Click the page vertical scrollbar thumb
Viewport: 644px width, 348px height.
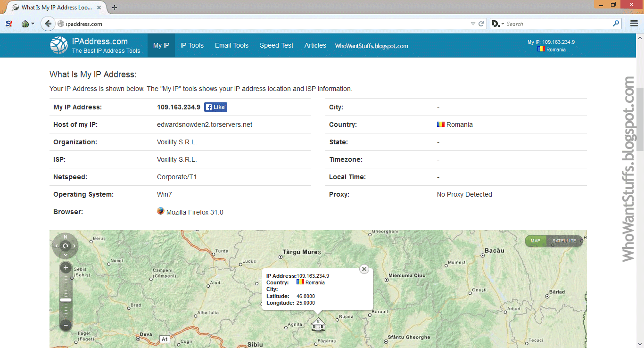pyautogui.click(x=640, y=119)
